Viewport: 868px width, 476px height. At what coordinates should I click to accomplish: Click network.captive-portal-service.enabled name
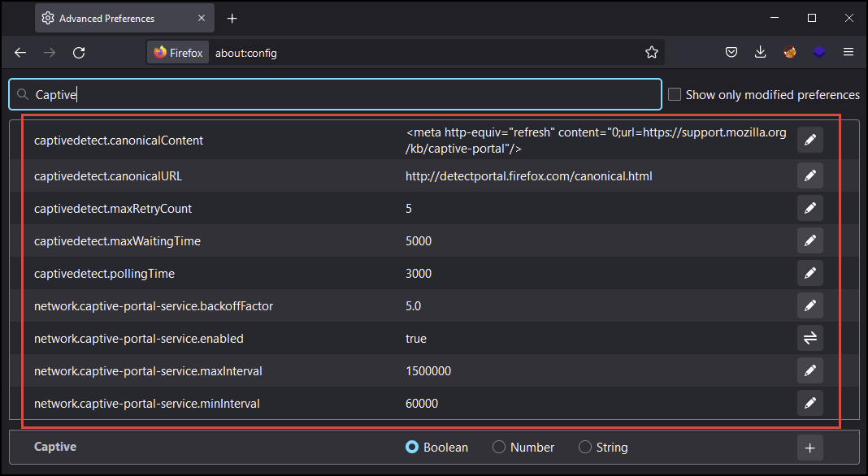[138, 339]
